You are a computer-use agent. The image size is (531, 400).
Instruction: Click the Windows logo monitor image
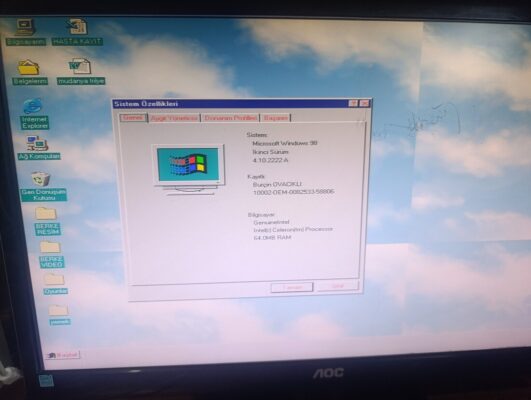coord(189,169)
